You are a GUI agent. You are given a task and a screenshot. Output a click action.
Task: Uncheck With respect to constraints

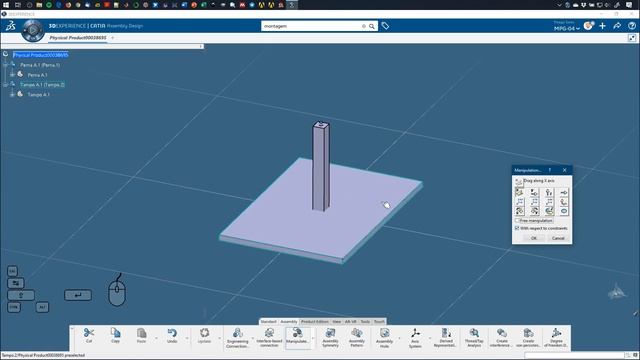[517, 228]
